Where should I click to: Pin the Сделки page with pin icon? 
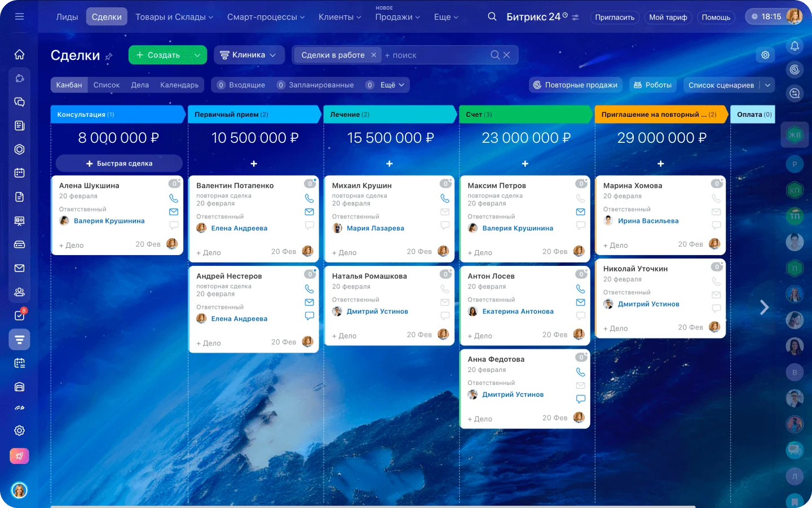coord(109,56)
